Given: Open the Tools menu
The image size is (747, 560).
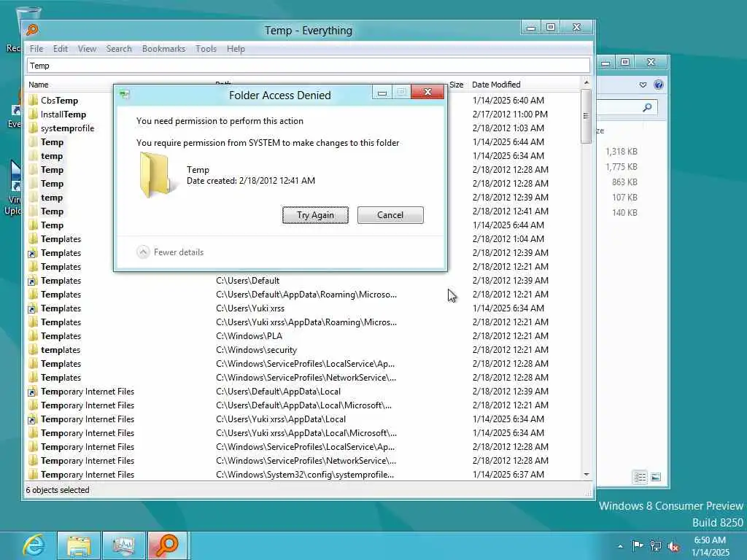Looking at the screenshot, I should (206, 49).
